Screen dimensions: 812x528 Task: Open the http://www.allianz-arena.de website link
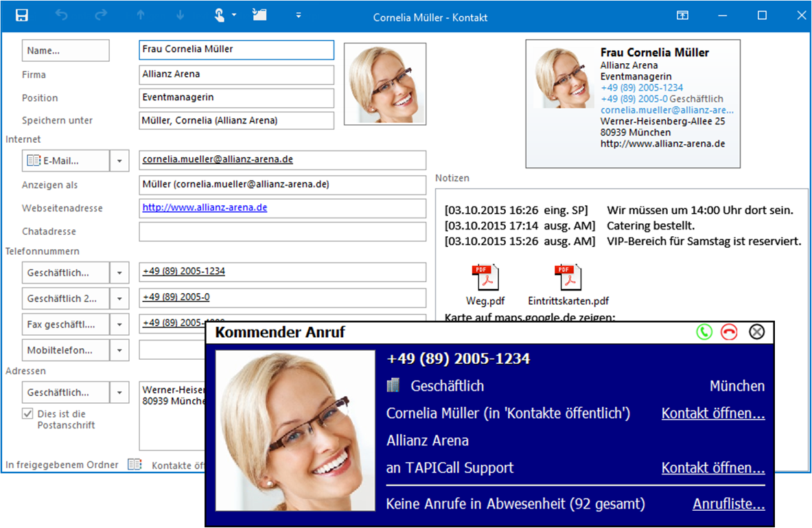point(205,207)
